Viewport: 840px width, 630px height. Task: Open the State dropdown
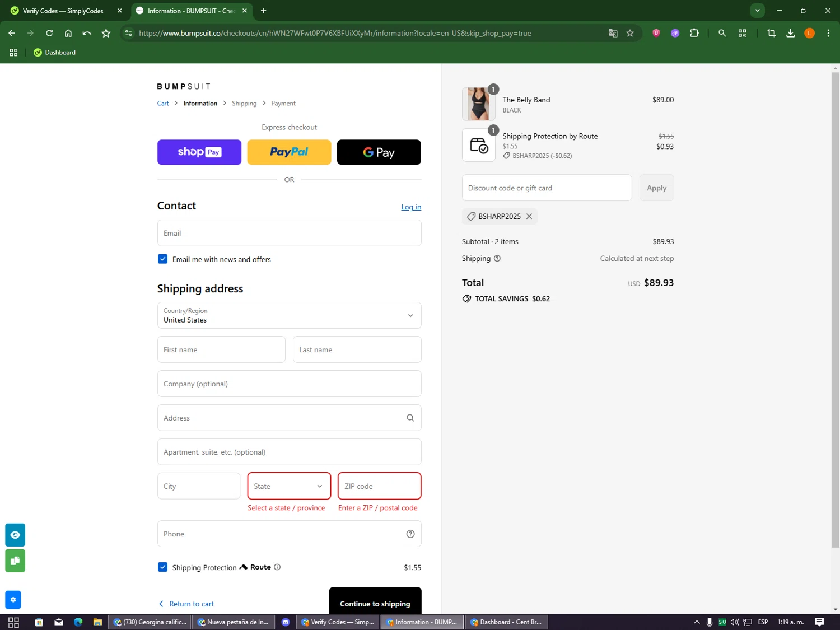(x=289, y=486)
